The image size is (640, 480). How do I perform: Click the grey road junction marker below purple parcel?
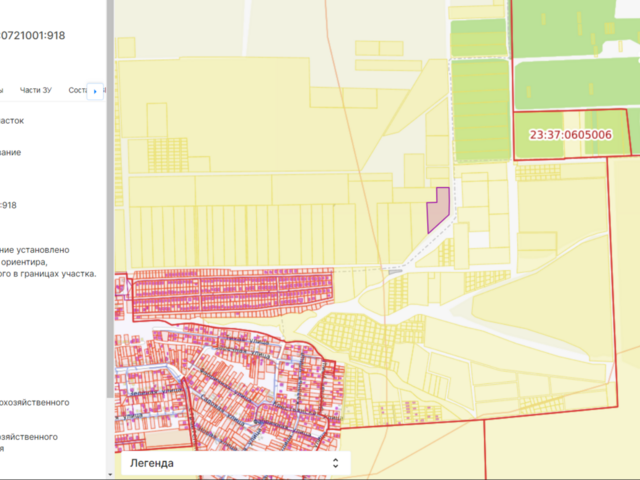pos(396,270)
